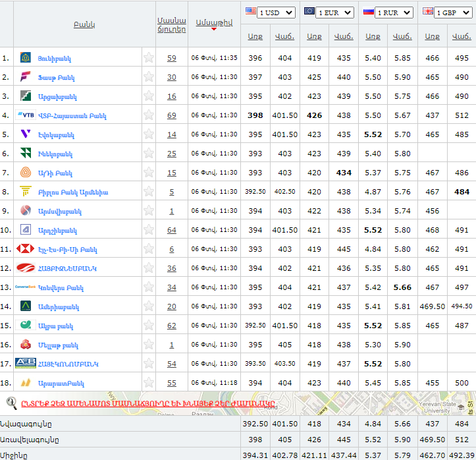Open the Էվոկաբանկ bank link in row 5
The image size is (476, 460).
point(56,135)
